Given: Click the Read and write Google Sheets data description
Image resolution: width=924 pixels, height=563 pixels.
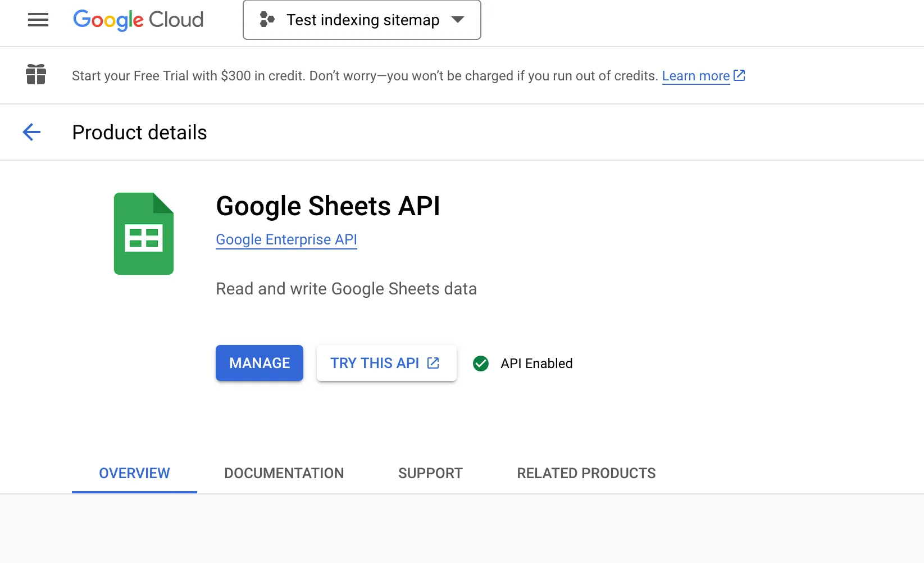Looking at the screenshot, I should pyautogui.click(x=347, y=289).
